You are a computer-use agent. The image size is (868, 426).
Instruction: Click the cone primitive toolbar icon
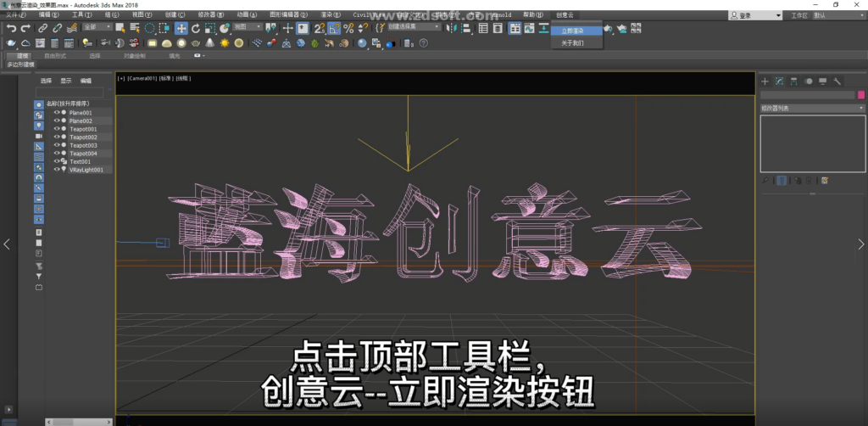click(x=210, y=42)
